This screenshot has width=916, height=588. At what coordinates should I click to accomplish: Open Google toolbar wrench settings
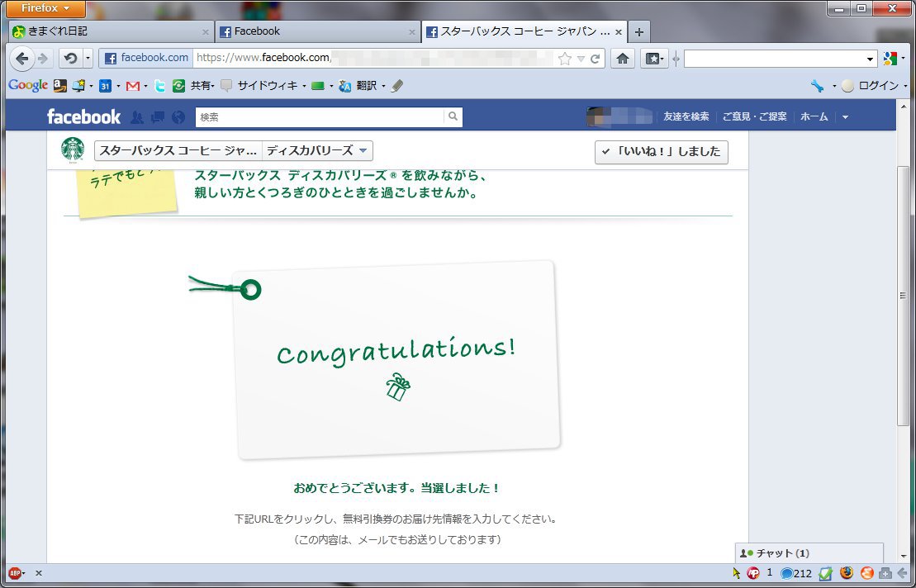point(817,86)
